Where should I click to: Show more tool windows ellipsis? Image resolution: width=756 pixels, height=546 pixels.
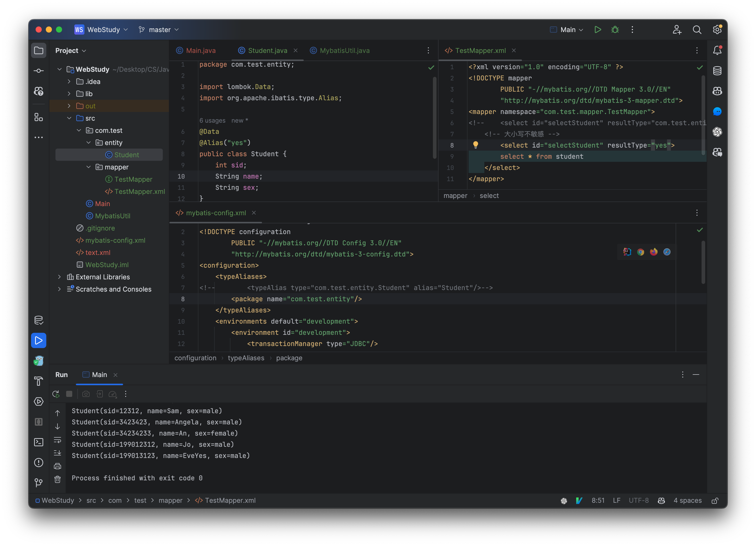tap(39, 137)
